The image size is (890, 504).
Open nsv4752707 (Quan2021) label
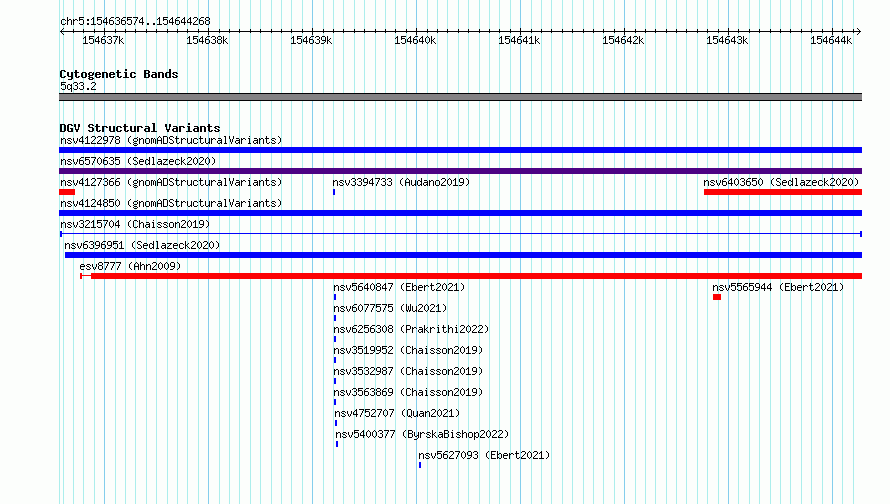click(397, 413)
